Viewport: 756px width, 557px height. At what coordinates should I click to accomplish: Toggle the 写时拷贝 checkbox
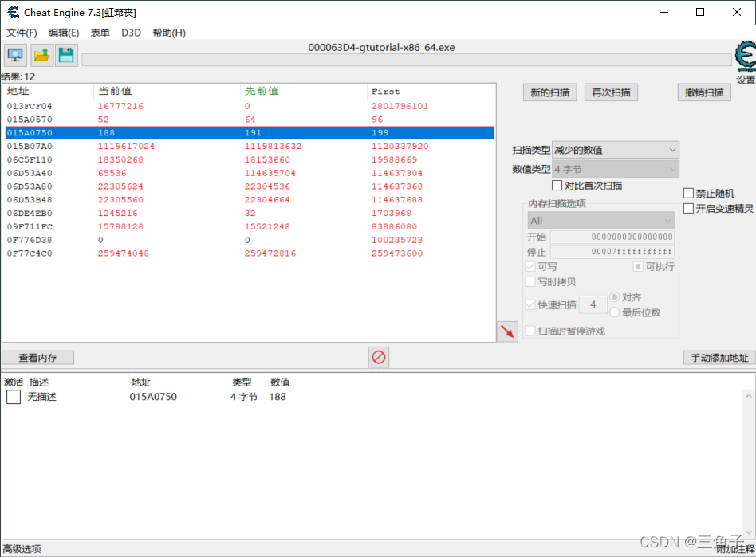tap(530, 282)
